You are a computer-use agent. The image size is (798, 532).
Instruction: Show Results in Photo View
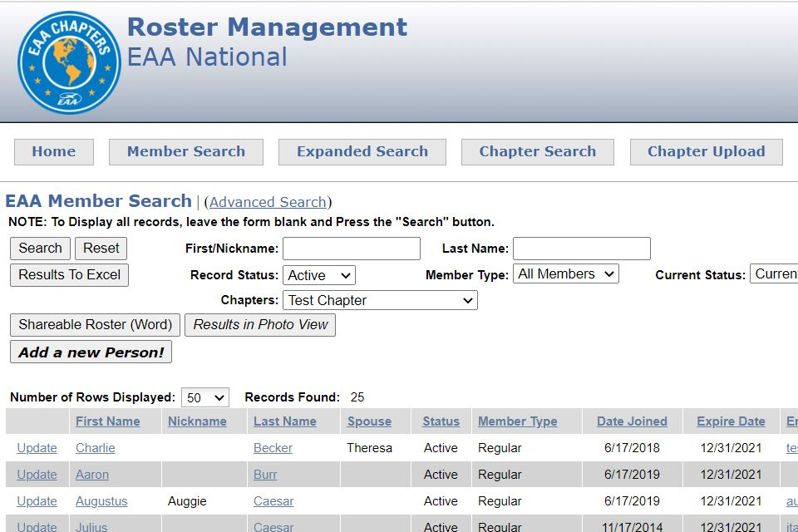click(259, 324)
